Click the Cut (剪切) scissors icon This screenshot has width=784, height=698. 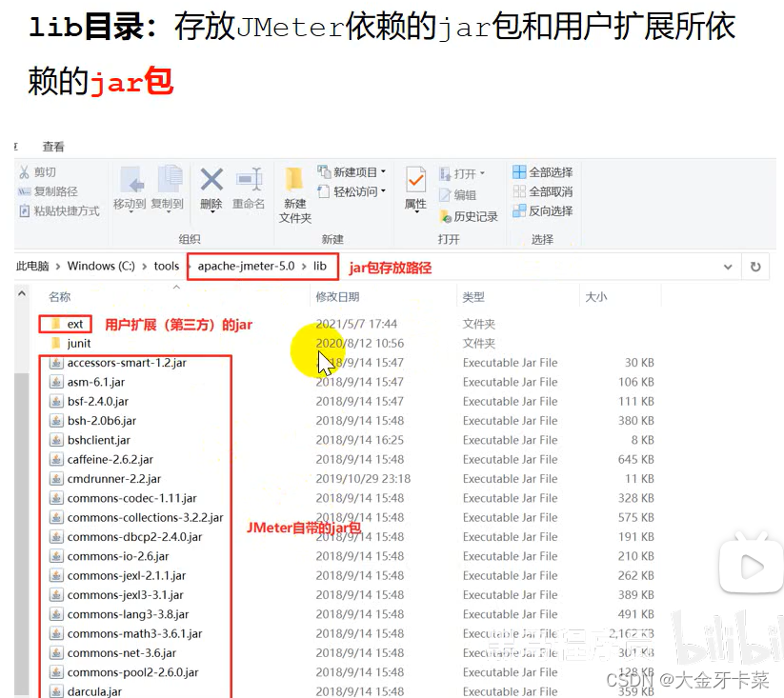24,172
